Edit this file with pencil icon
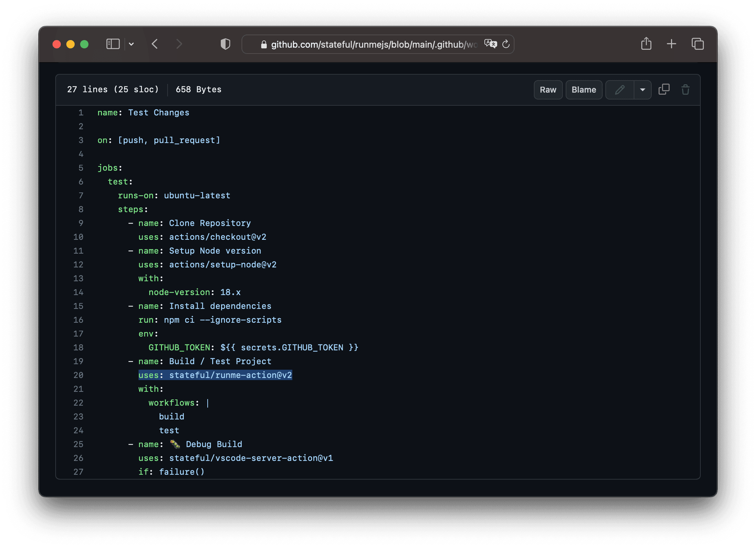The image size is (756, 548). coord(620,90)
